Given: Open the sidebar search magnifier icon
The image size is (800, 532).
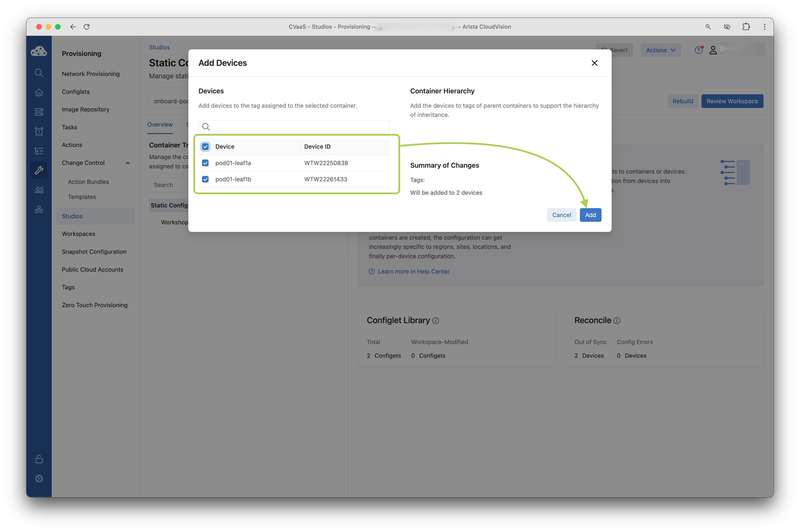Looking at the screenshot, I should (x=39, y=73).
